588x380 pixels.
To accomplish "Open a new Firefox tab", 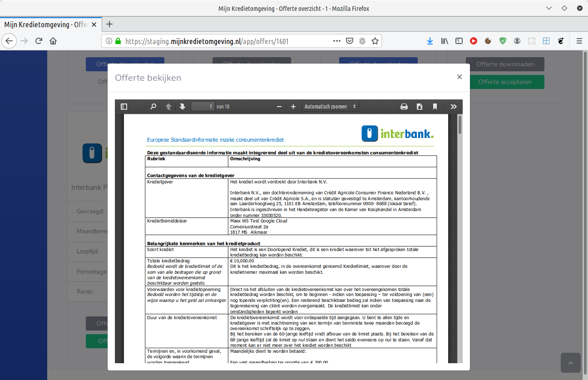I will tap(109, 25).
